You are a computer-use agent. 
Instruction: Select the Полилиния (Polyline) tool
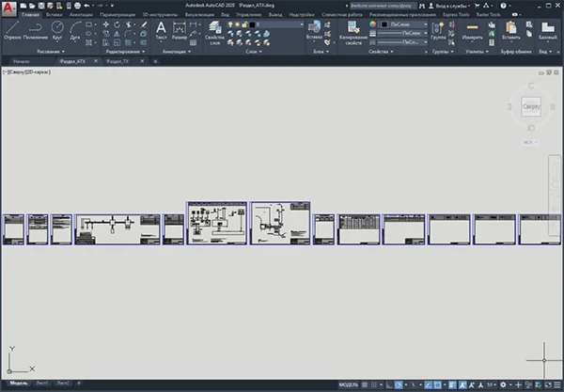pyautogui.click(x=35, y=29)
